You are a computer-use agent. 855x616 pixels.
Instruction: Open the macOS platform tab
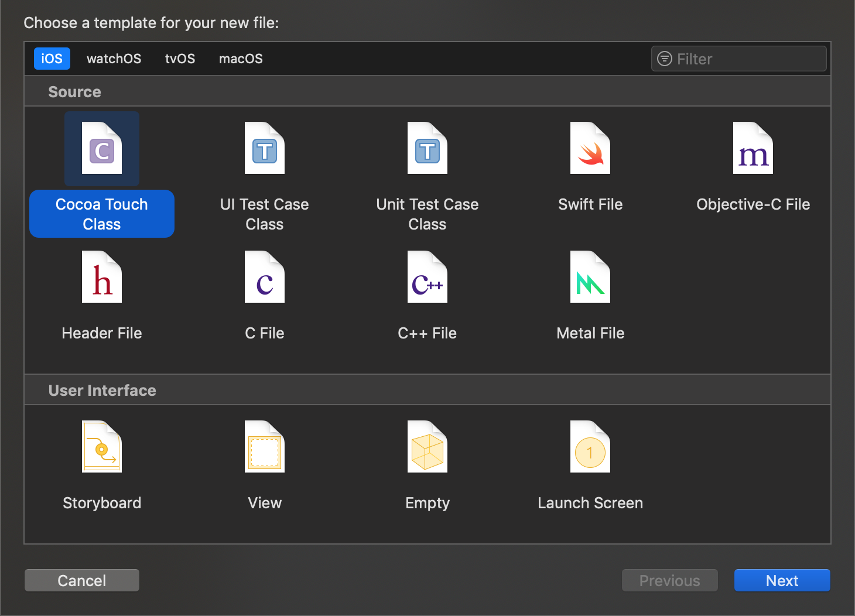pyautogui.click(x=241, y=59)
